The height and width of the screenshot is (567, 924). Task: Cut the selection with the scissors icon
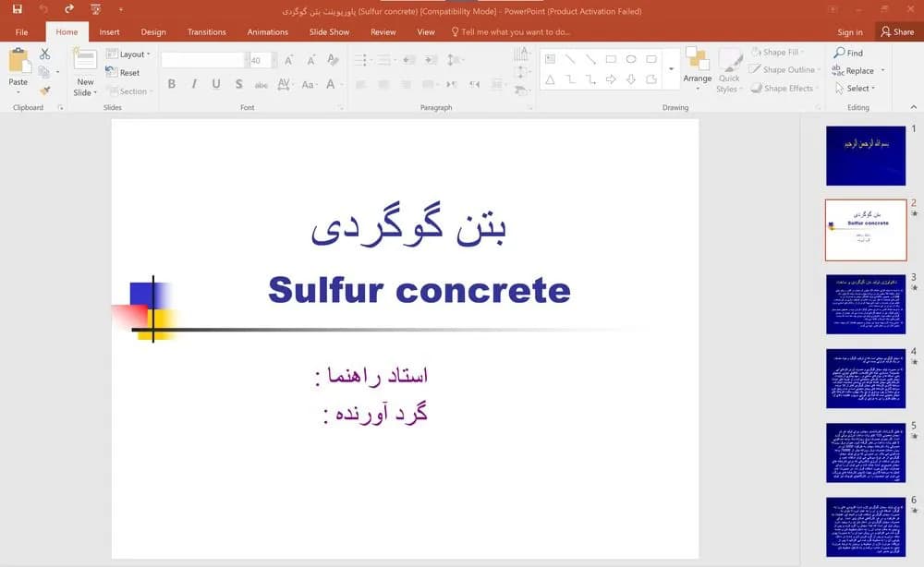click(x=44, y=54)
